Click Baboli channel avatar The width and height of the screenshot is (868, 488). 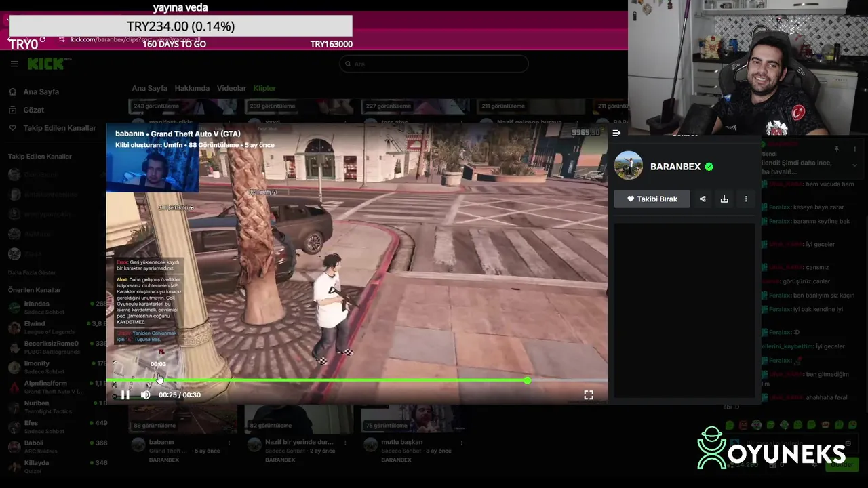[14, 447]
